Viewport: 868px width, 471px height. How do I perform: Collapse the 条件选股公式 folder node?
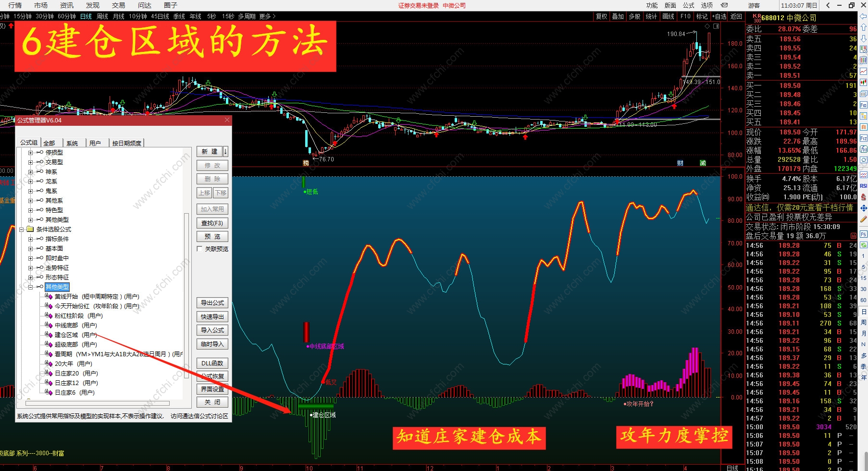[21, 229]
